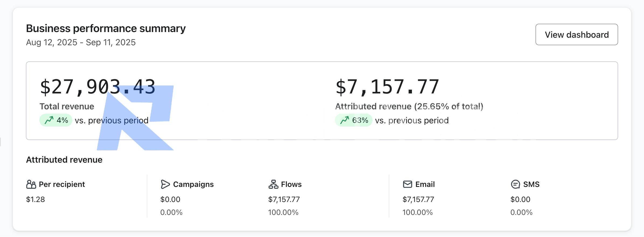Select the $7,157.77 attributed revenue figure
Viewport: 644px width, 237px height.
(x=387, y=87)
